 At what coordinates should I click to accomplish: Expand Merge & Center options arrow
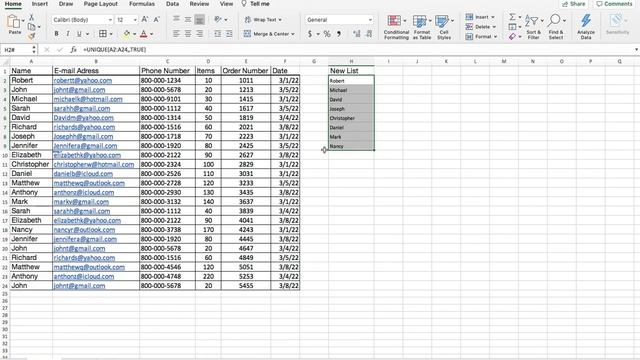pyautogui.click(x=293, y=34)
